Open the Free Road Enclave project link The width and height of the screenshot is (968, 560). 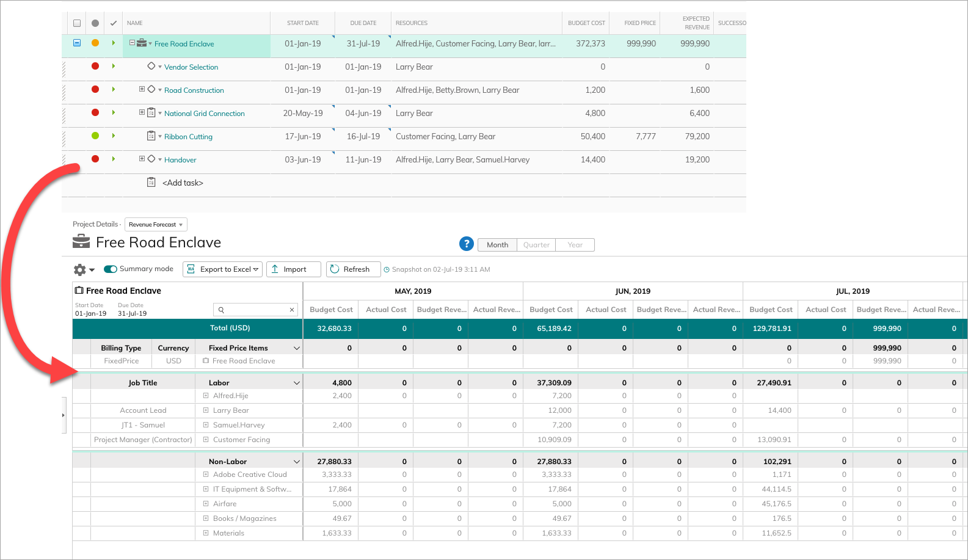click(184, 44)
